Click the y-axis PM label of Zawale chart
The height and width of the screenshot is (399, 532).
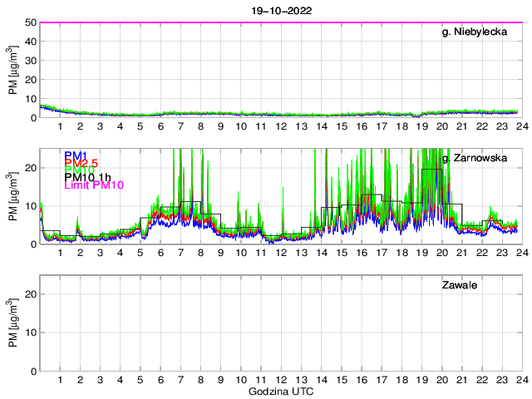coord(13,324)
